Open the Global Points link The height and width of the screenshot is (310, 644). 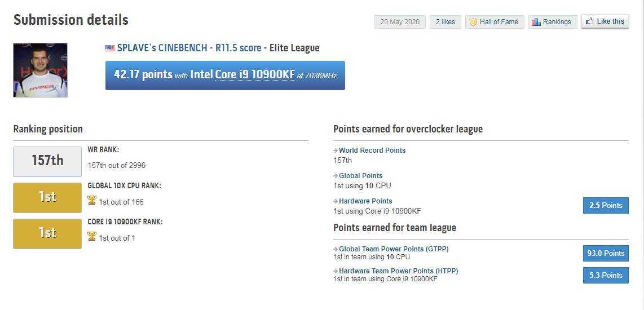tap(360, 176)
